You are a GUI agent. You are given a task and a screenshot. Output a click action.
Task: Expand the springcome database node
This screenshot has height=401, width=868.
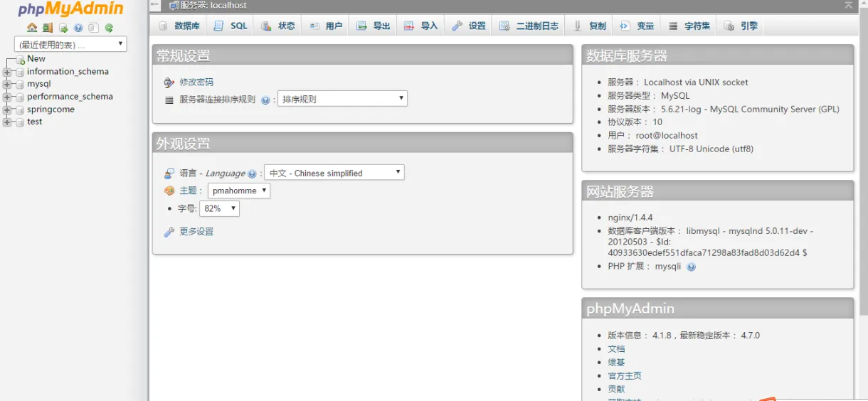point(8,110)
